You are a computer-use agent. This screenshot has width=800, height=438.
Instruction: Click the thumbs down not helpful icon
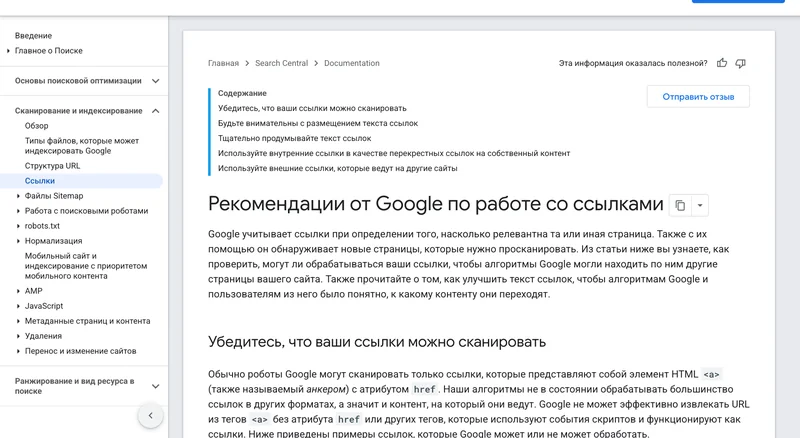(x=740, y=63)
